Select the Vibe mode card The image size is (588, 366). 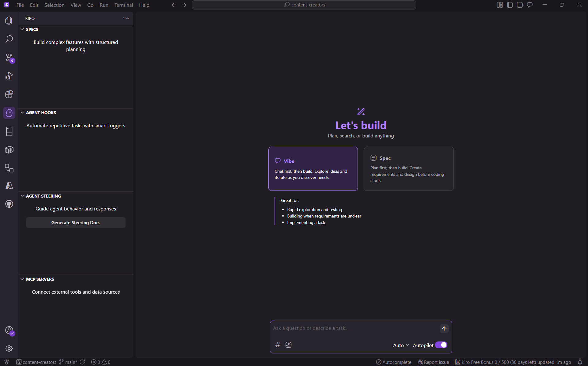point(313,169)
